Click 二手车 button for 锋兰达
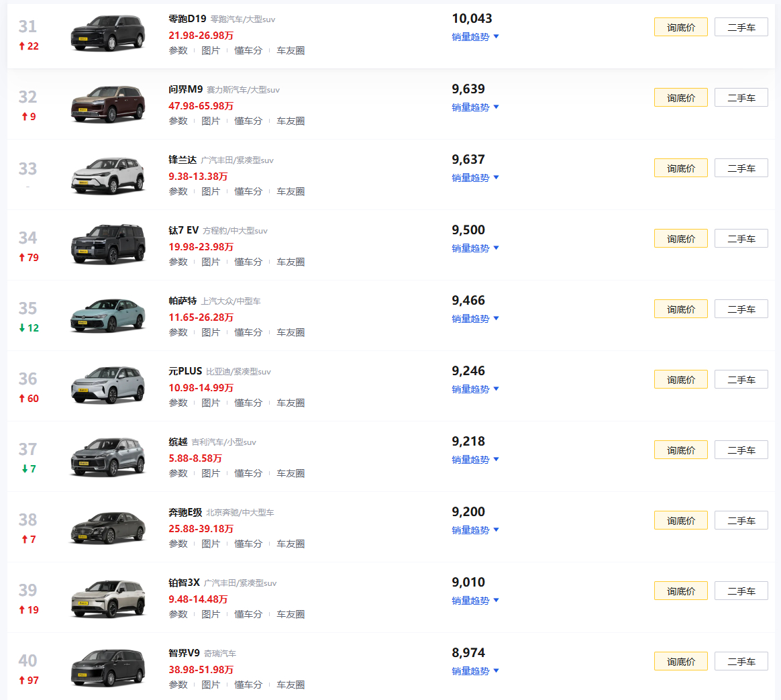This screenshot has width=781, height=700. pos(741,168)
